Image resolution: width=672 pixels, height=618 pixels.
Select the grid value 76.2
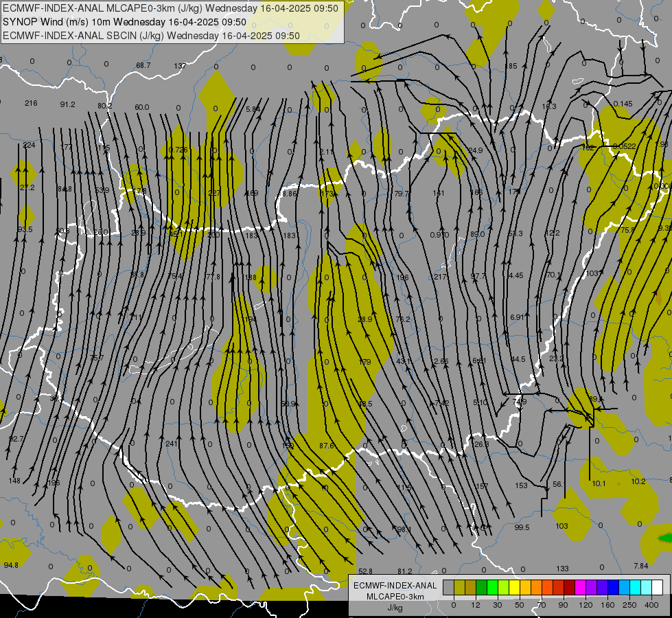(x=403, y=319)
